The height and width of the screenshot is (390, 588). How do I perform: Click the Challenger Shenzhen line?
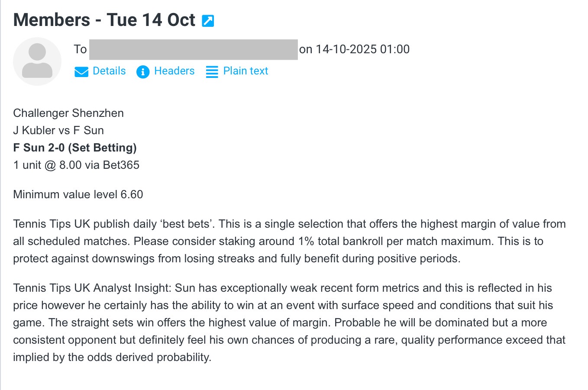coord(68,113)
